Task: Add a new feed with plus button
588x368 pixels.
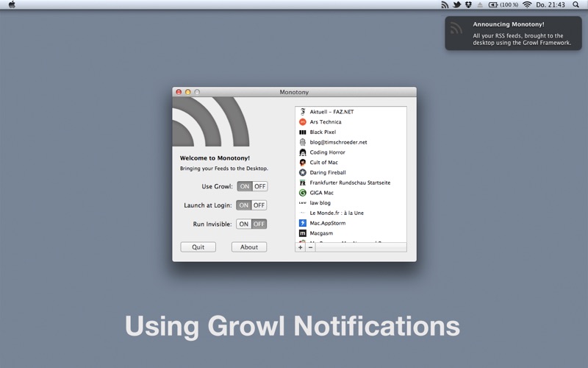Action: [x=300, y=247]
